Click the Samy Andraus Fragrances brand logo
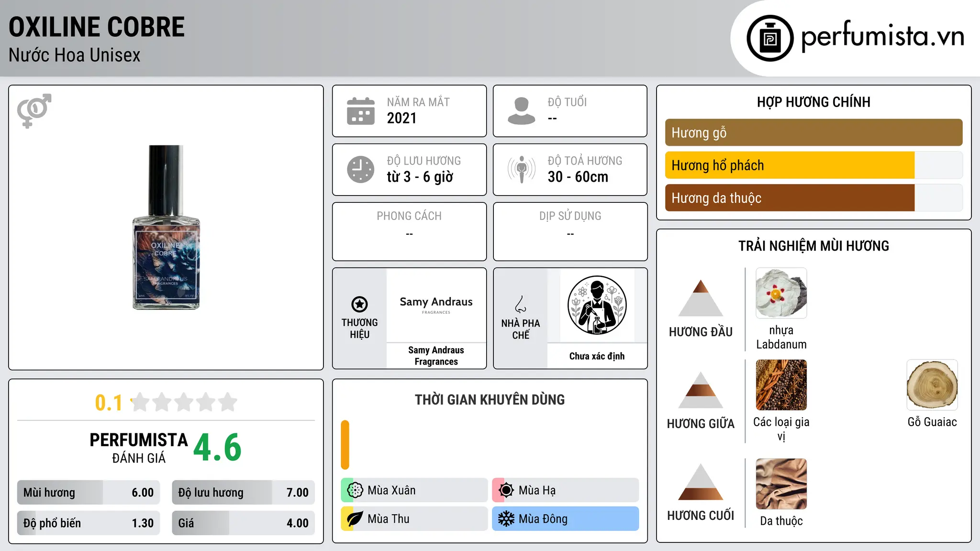Screen dimensions: 980x551 tap(436, 305)
